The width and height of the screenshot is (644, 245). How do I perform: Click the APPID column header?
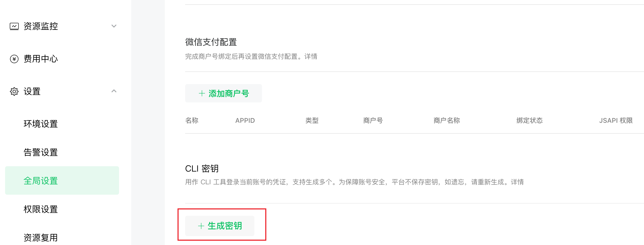click(245, 120)
